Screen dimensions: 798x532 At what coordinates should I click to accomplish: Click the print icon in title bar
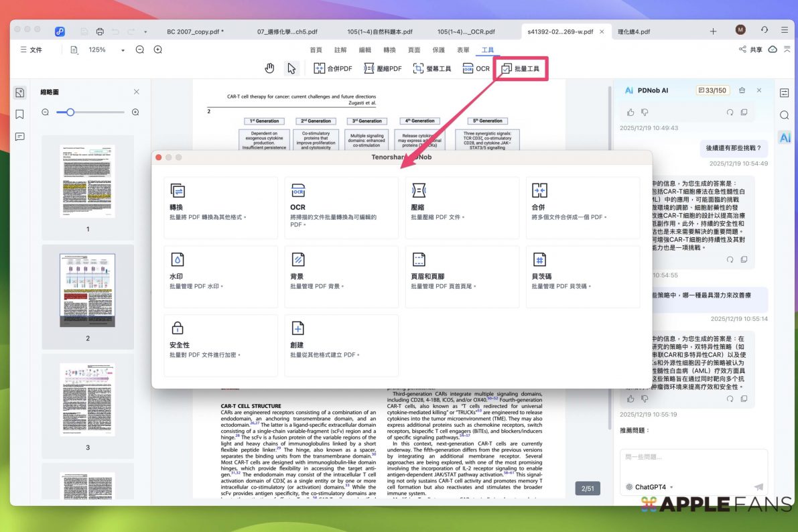pyautogui.click(x=100, y=31)
